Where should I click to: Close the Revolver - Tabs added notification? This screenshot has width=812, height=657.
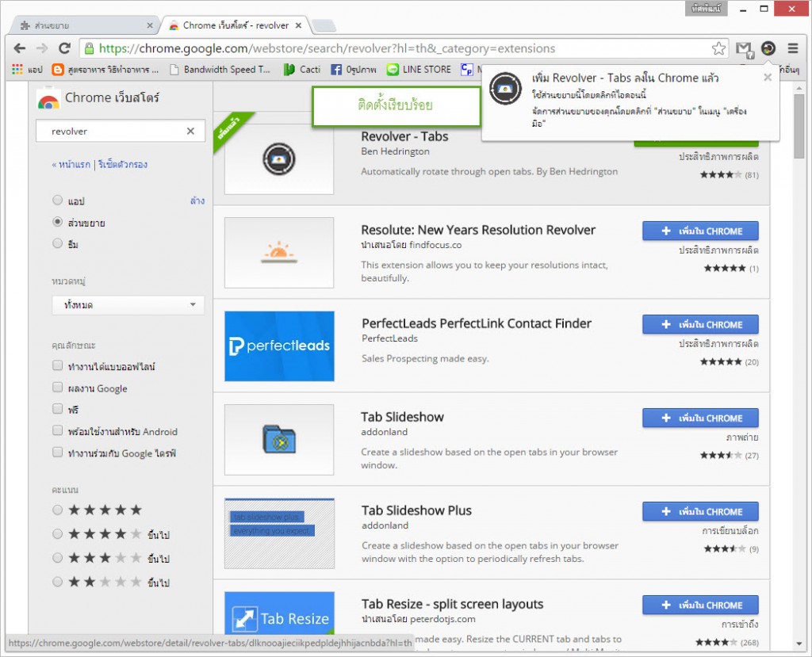767,78
